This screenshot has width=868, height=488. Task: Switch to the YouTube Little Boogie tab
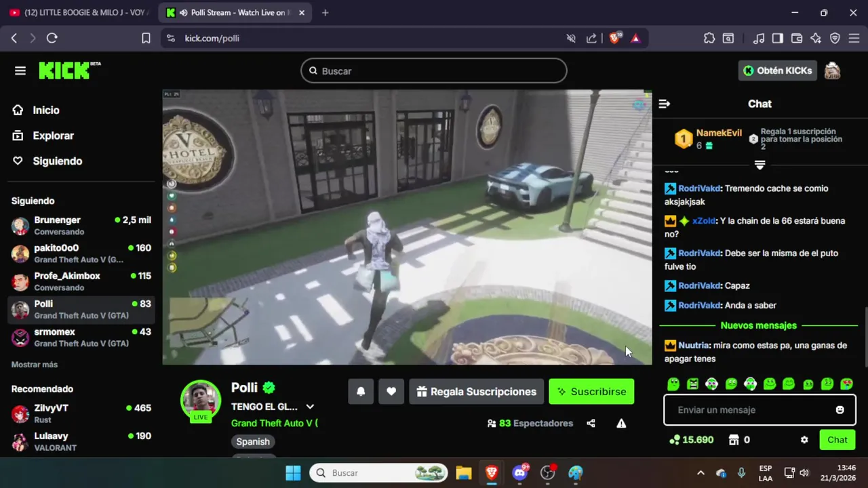pos(78,13)
